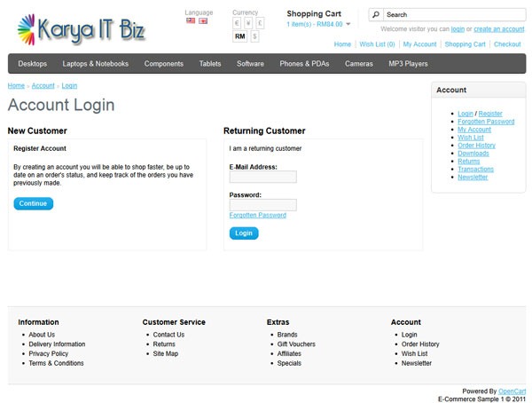Open My Account in Account sidebar
Image resolution: width=532 pixels, height=403 pixels.
(474, 130)
